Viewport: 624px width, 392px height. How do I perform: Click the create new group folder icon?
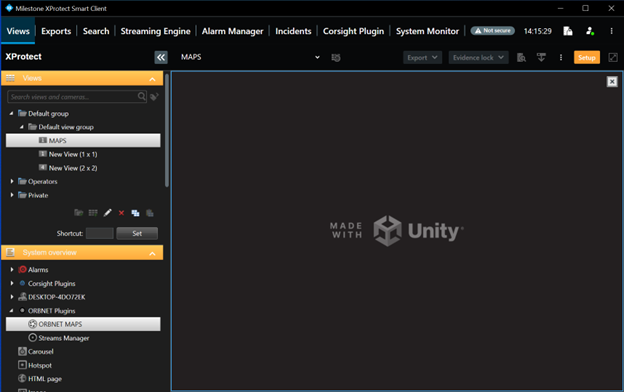pyautogui.click(x=78, y=213)
